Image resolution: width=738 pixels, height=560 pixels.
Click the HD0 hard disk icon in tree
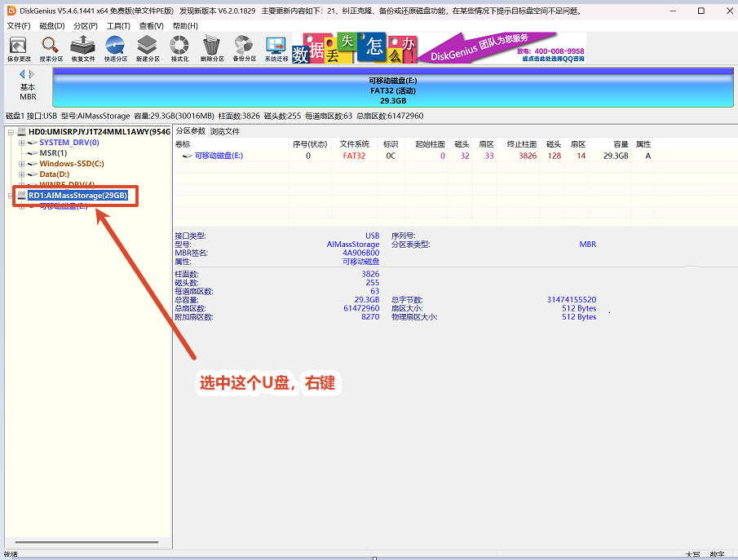pyautogui.click(x=22, y=132)
